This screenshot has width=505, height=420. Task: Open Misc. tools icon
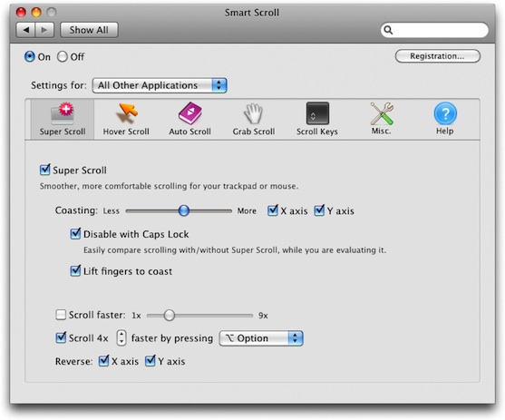(382, 113)
